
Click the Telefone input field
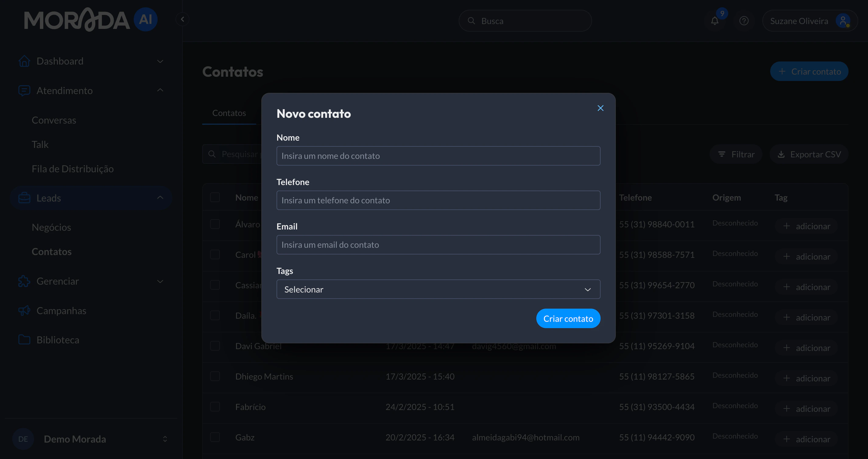(438, 200)
